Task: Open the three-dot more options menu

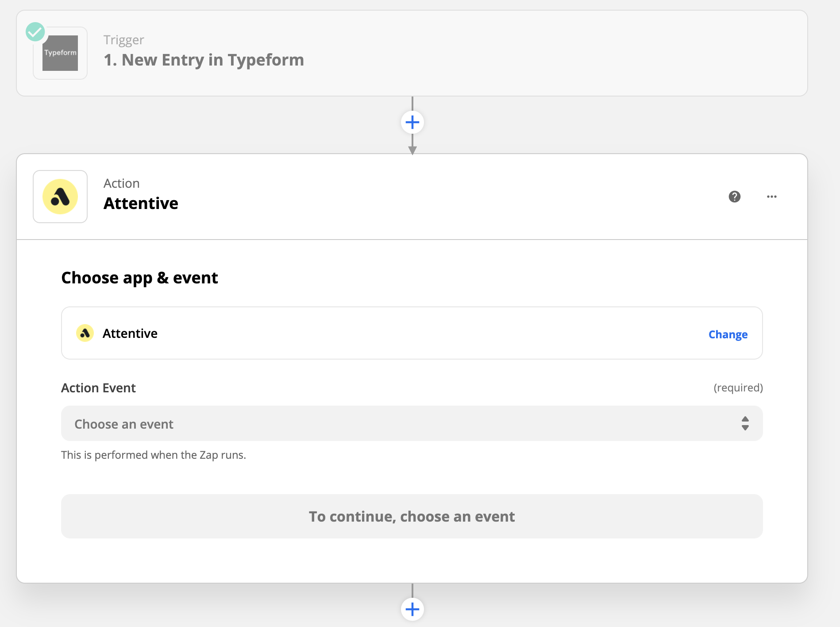Action: 772,197
